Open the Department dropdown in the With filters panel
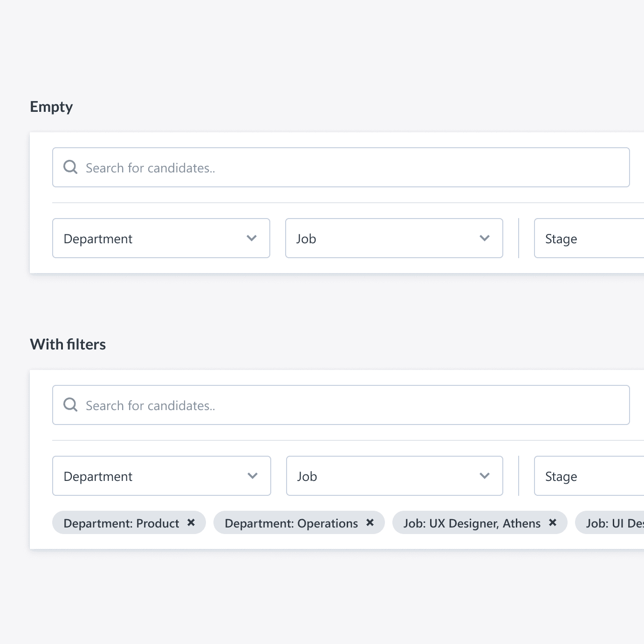The width and height of the screenshot is (644, 644). [162, 476]
